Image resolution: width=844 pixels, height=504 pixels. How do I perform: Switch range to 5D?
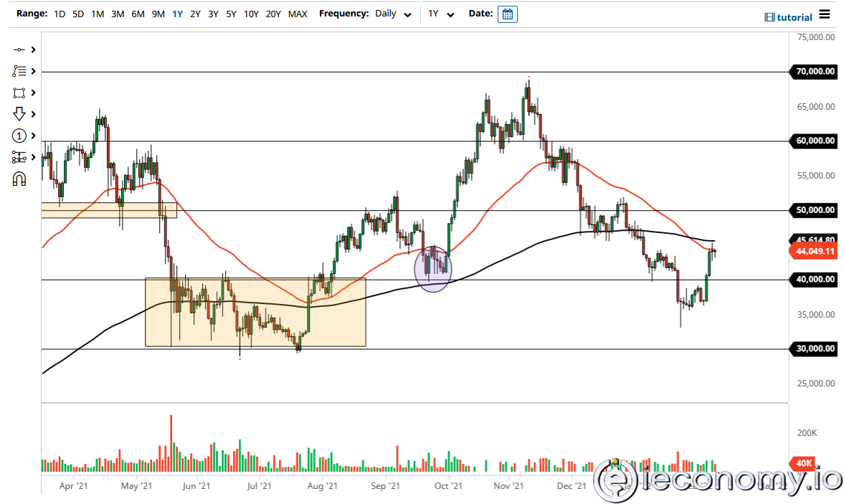(77, 14)
